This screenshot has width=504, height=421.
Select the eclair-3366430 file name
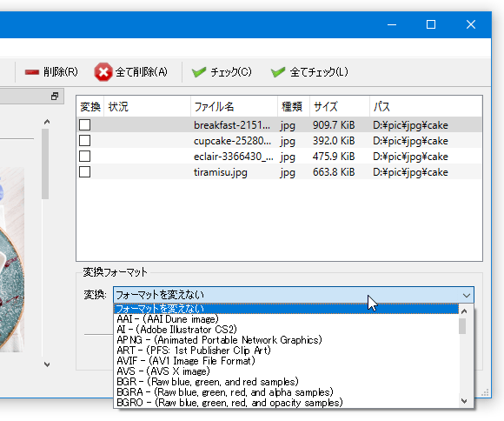tap(234, 157)
